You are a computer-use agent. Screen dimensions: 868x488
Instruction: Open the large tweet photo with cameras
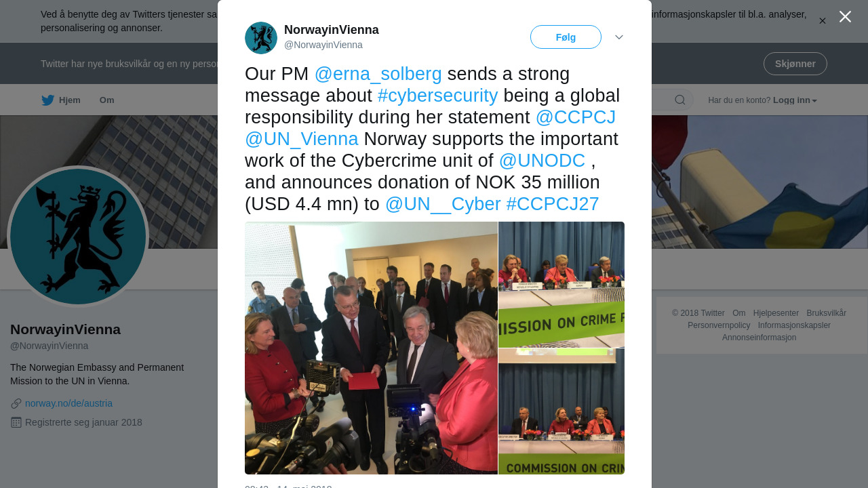[371, 348]
